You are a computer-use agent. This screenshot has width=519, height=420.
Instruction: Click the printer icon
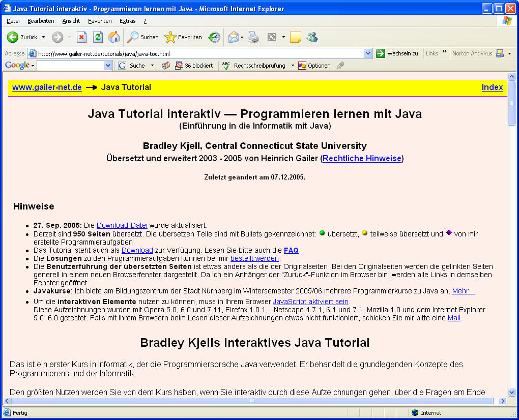tap(253, 37)
